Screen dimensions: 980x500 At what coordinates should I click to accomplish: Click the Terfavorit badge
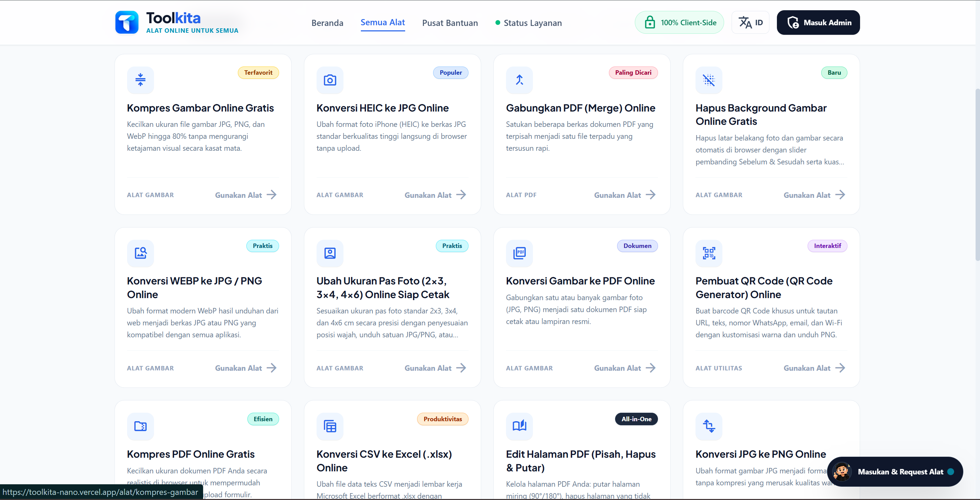(x=258, y=73)
